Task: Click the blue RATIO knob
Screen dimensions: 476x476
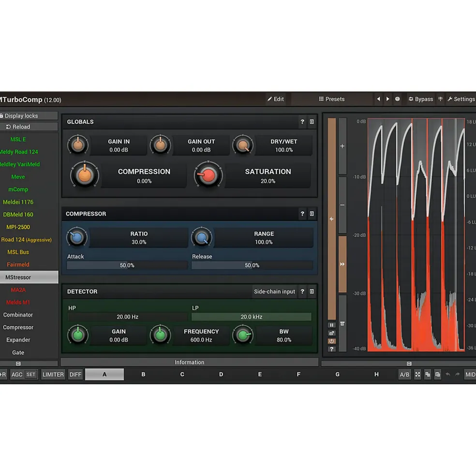Action: coord(77,237)
